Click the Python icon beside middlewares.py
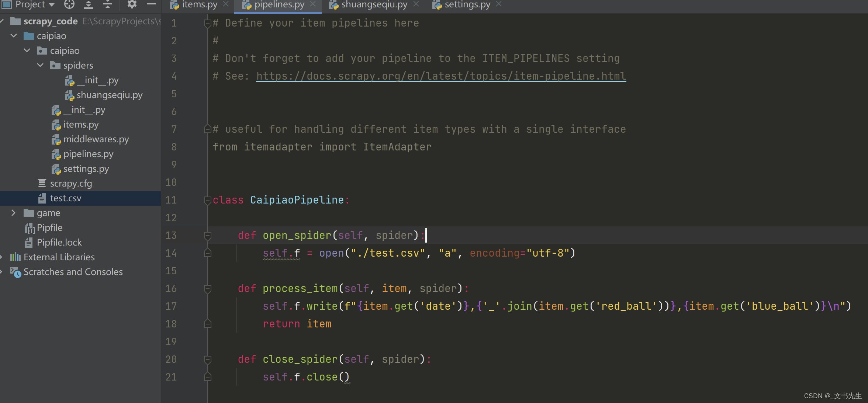The image size is (868, 403). 56,140
